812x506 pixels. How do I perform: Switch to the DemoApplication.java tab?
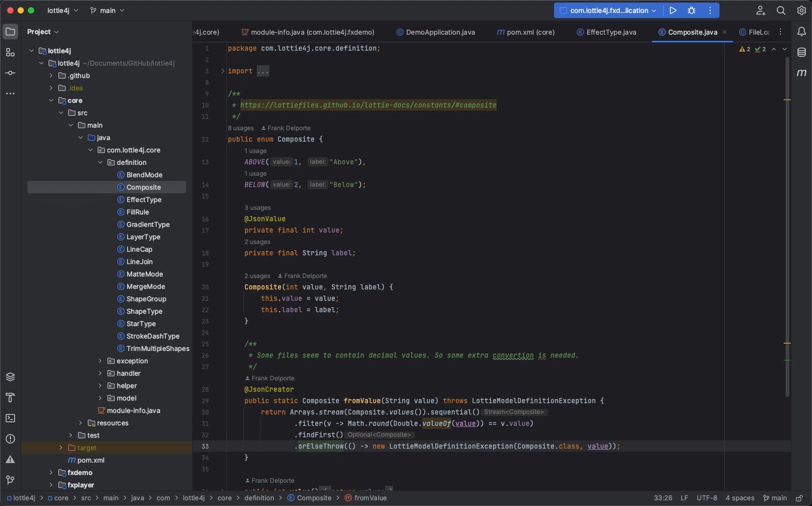[436, 32]
